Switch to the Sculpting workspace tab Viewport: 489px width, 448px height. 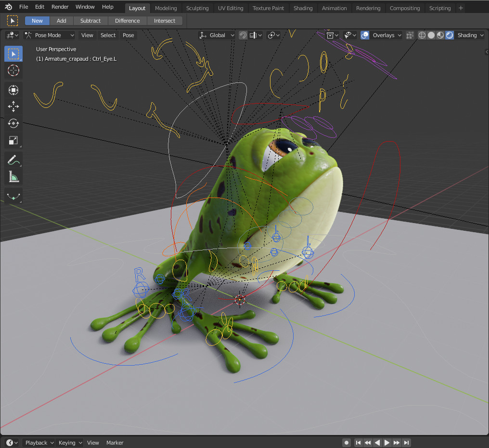[x=197, y=8]
